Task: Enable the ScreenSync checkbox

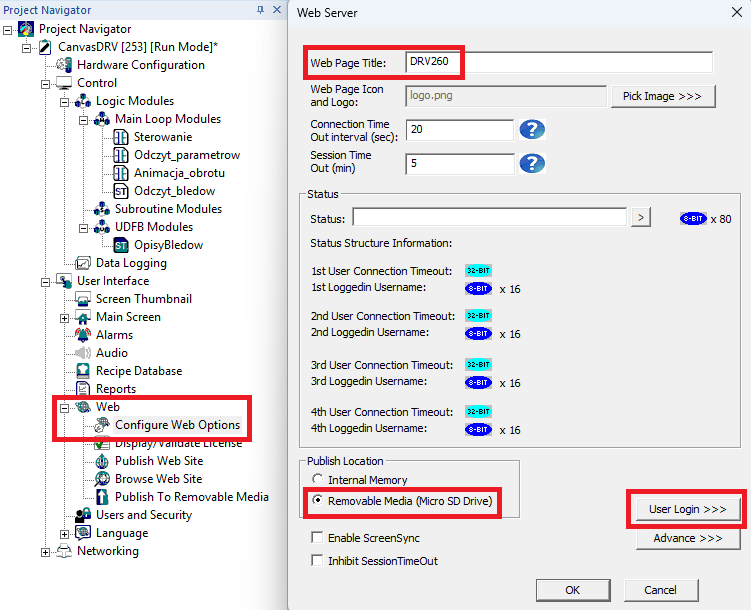Action: pyautogui.click(x=318, y=538)
